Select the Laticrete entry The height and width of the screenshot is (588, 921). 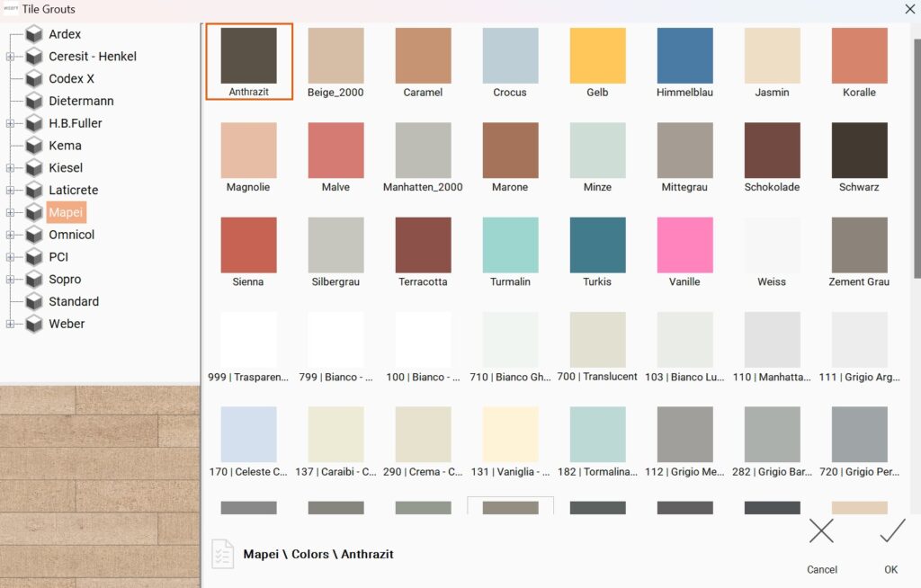pyautogui.click(x=74, y=191)
